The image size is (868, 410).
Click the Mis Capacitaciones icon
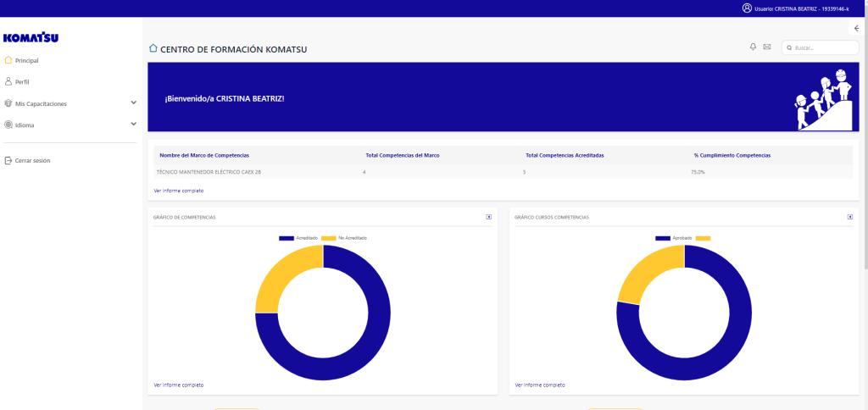[8, 103]
